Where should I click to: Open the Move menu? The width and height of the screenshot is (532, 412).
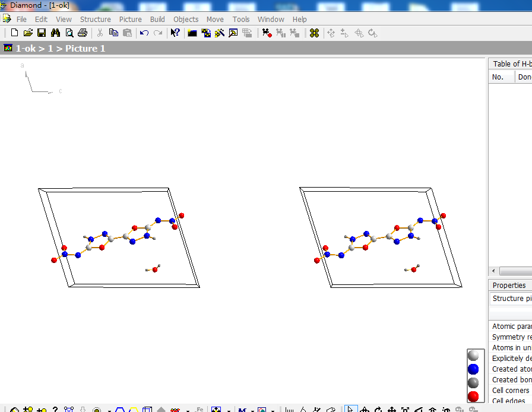pos(215,20)
